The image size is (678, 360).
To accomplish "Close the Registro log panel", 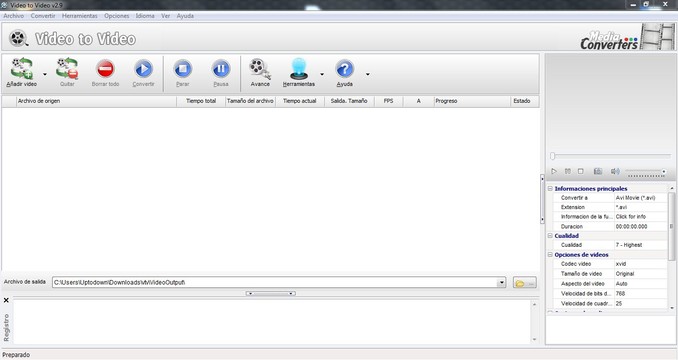I will (x=6, y=300).
